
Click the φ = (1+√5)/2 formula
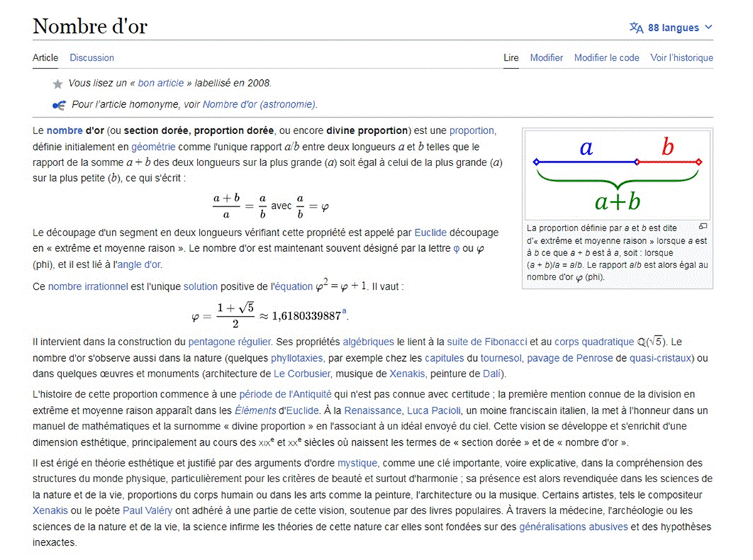point(269,315)
